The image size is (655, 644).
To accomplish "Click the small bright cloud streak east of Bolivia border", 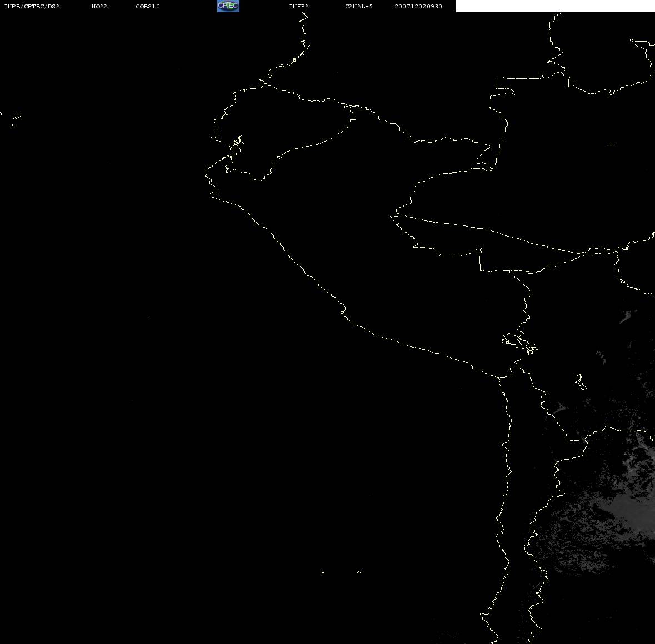I will 626,316.
